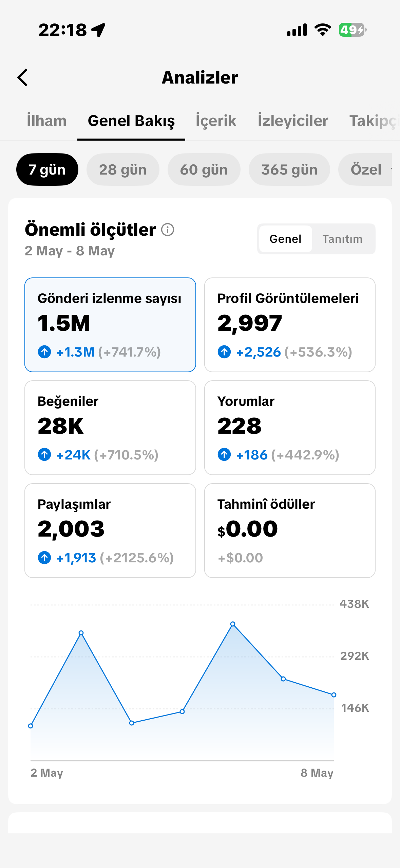Select the 7 gün time range

pos(47,169)
